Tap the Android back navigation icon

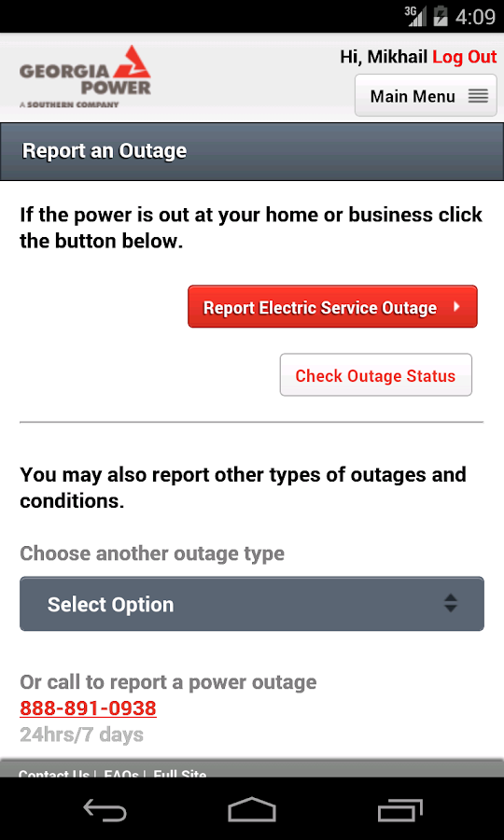pyautogui.click(x=105, y=809)
